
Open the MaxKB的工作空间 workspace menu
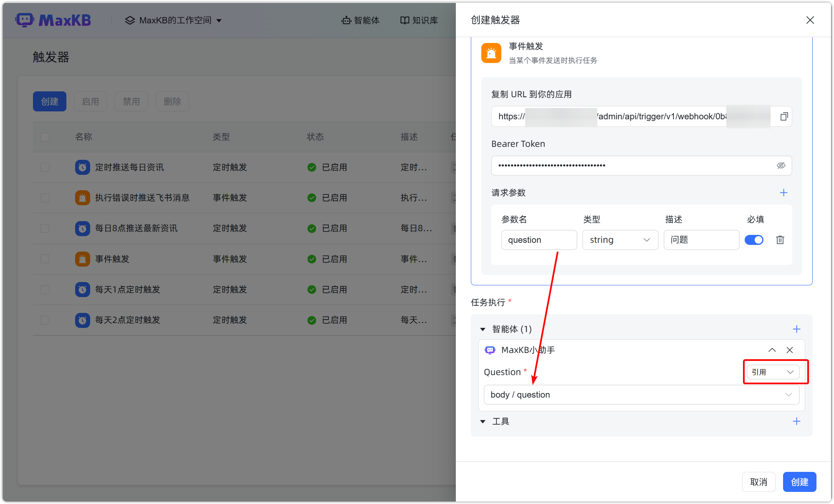(173, 20)
